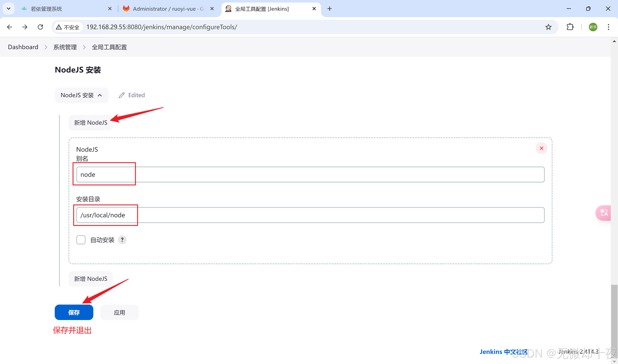Click the 不安全 security warning indicator
Viewport: 618px width, 364px height.
68,27
